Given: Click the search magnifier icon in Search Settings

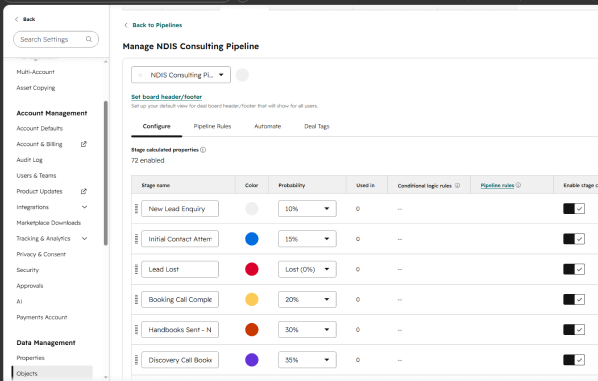Looking at the screenshot, I should [89, 39].
